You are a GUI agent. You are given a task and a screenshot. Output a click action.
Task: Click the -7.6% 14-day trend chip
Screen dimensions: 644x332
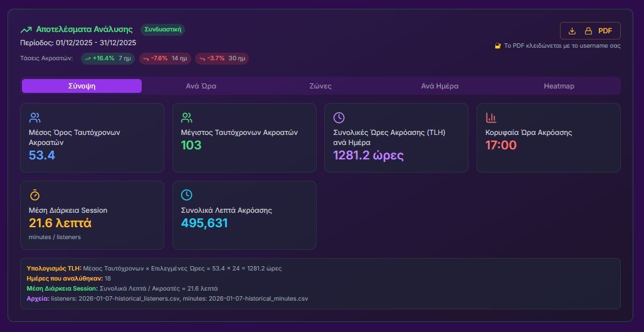point(165,58)
